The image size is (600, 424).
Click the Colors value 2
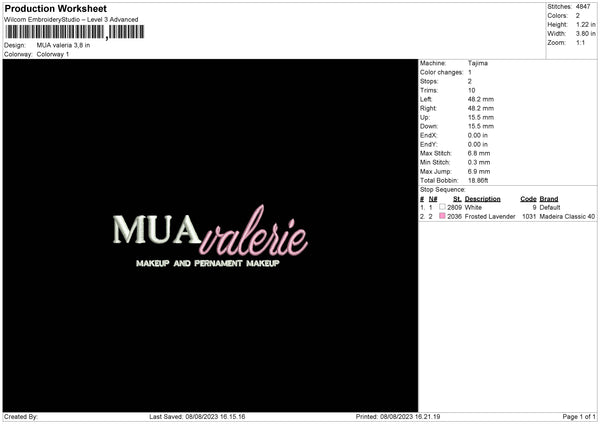[x=577, y=16]
